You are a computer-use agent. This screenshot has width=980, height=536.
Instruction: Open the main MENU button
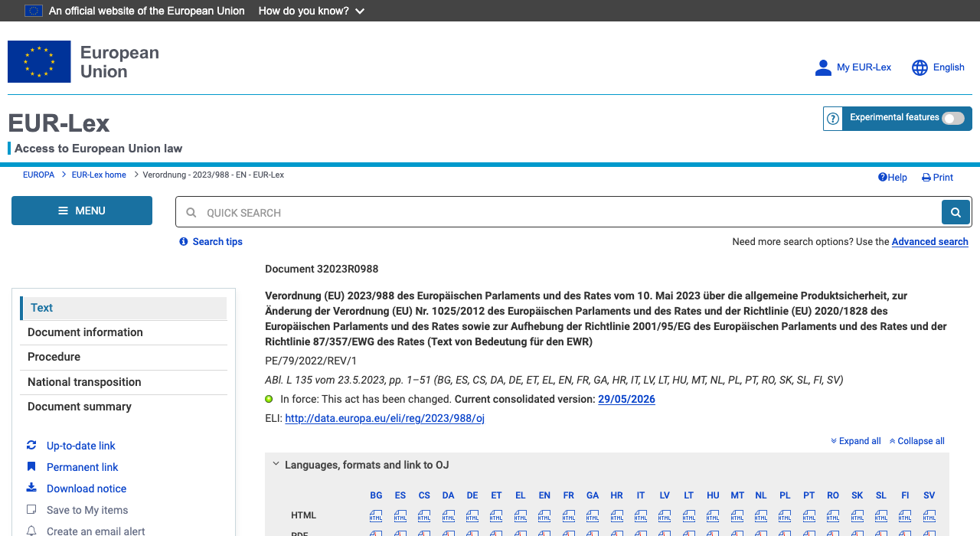82,211
